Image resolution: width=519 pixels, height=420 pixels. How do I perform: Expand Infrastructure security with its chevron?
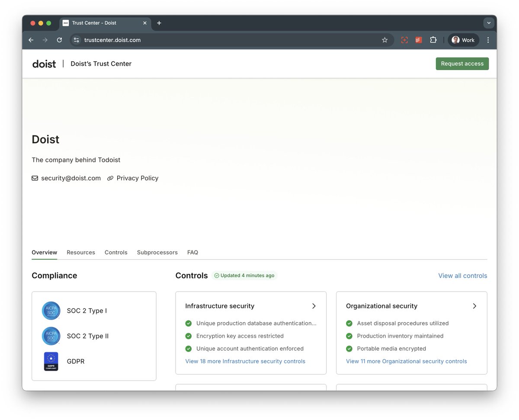tap(314, 306)
